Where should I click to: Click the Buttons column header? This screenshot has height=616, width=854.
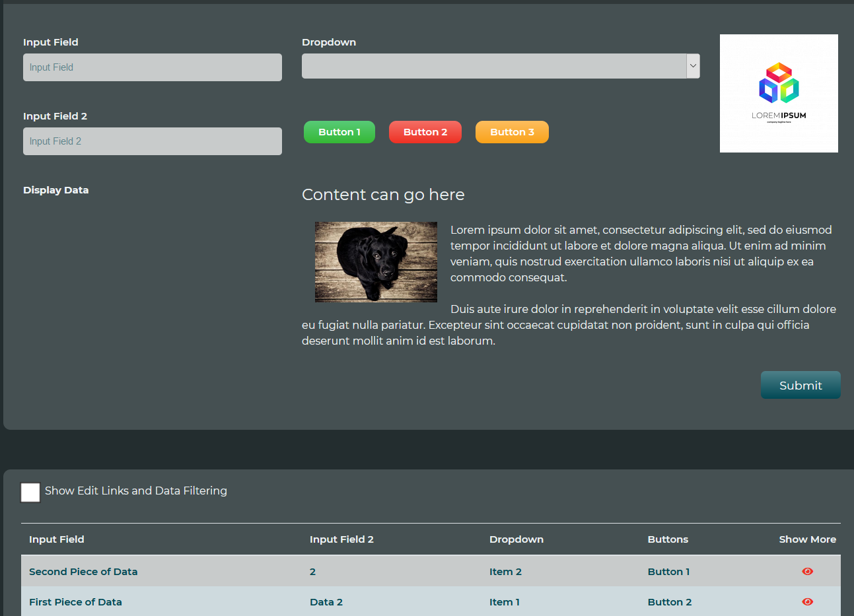coord(668,539)
